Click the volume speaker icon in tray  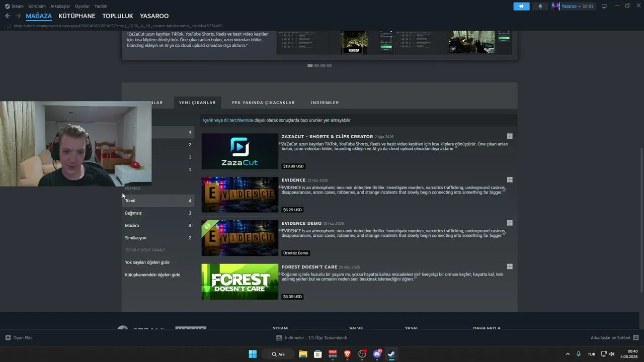612,354
